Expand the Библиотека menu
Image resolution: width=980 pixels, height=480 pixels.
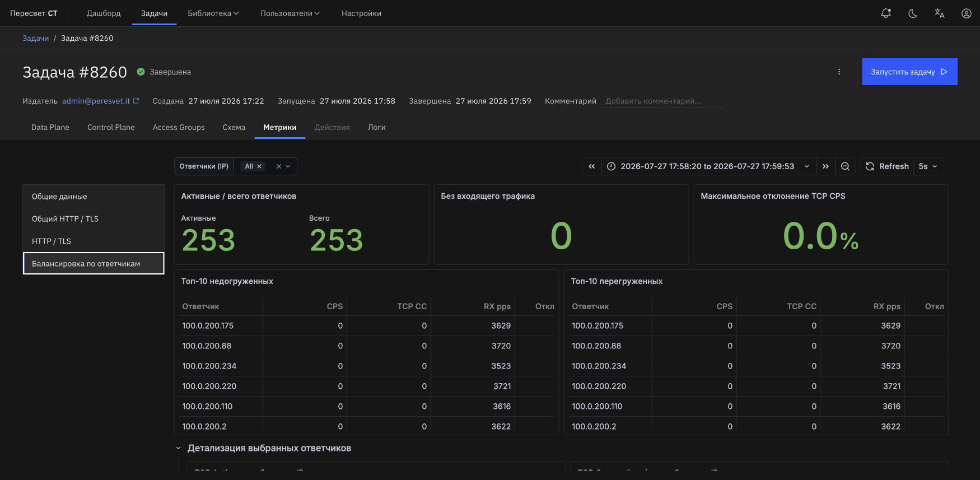(x=213, y=13)
